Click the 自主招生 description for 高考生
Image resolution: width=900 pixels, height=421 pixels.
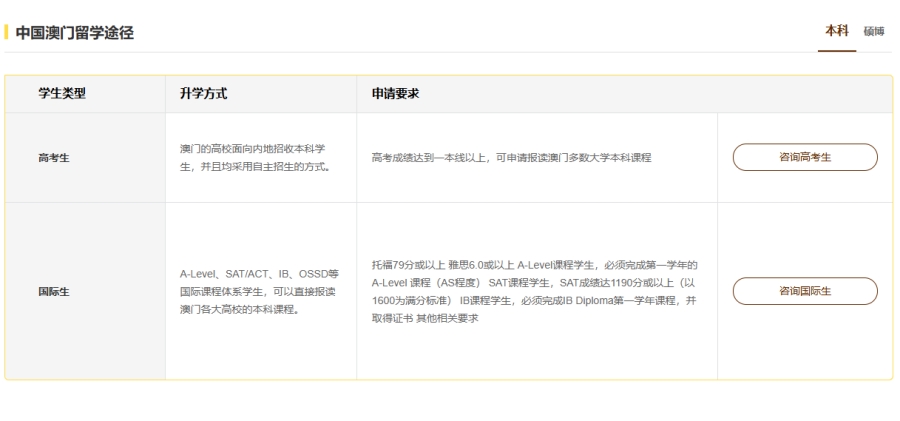click(x=255, y=158)
